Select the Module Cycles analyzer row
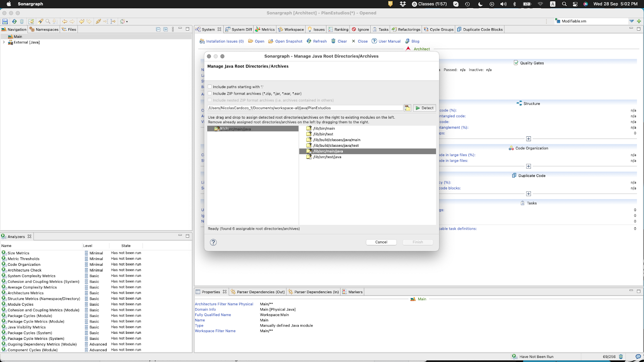Screen dimensions: 644x362 [x=96, y=304]
